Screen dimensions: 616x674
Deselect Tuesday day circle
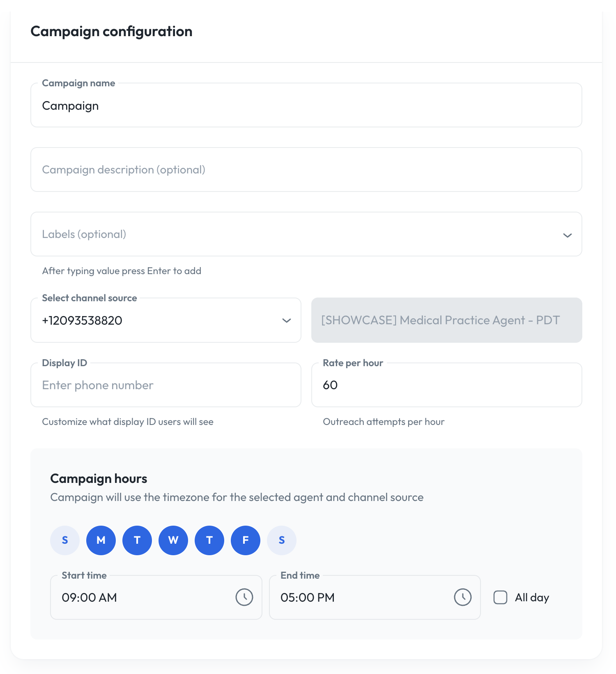click(137, 540)
